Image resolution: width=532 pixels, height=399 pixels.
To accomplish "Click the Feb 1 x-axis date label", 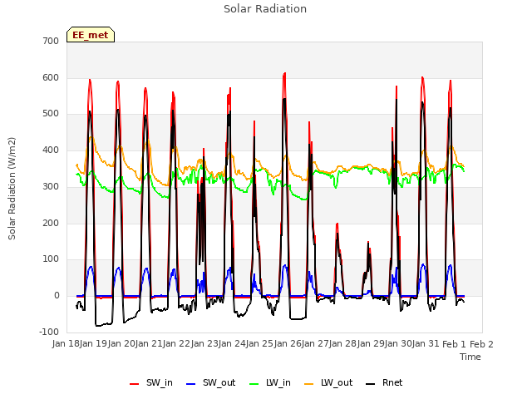I will (455, 344).
